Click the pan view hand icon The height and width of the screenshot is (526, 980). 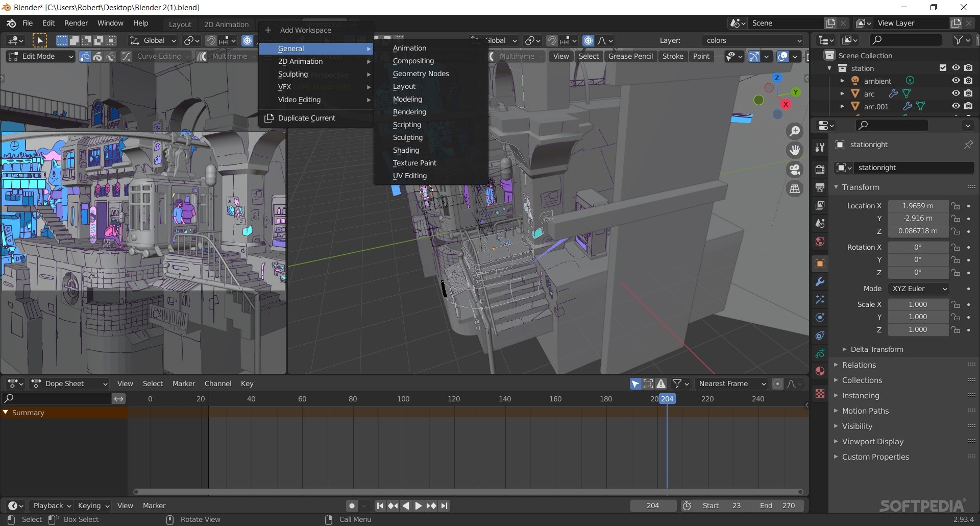795,150
